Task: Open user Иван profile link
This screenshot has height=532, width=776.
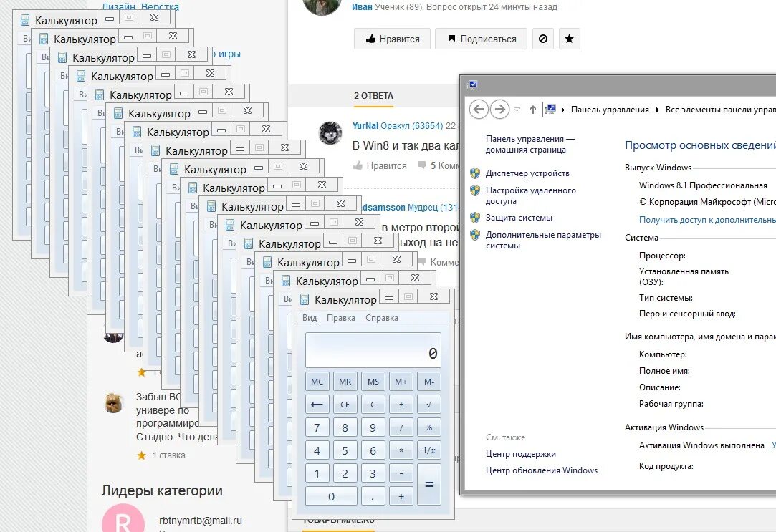Action: point(362,7)
